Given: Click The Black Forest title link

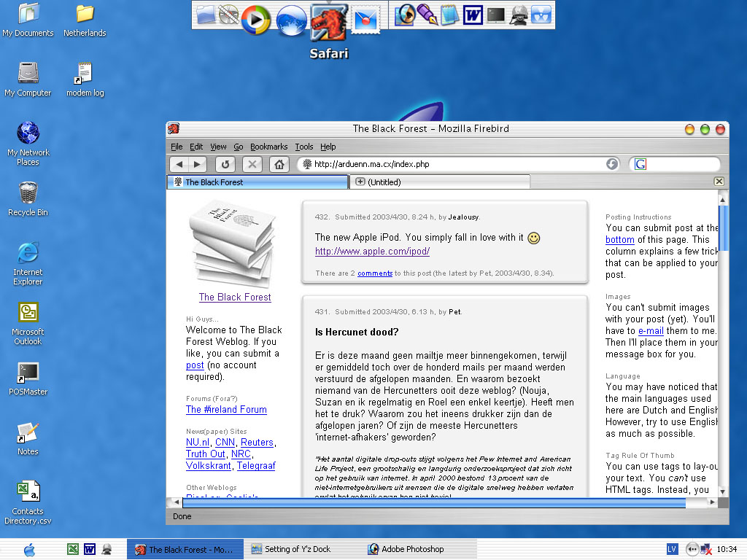Looking at the screenshot, I should [235, 297].
